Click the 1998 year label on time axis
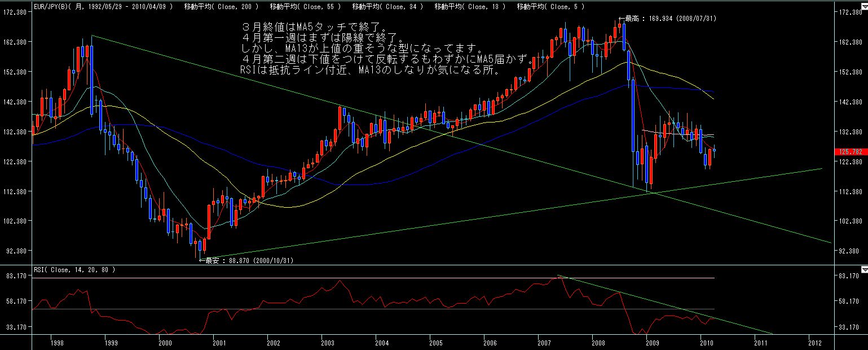The image size is (868, 350). point(56,342)
